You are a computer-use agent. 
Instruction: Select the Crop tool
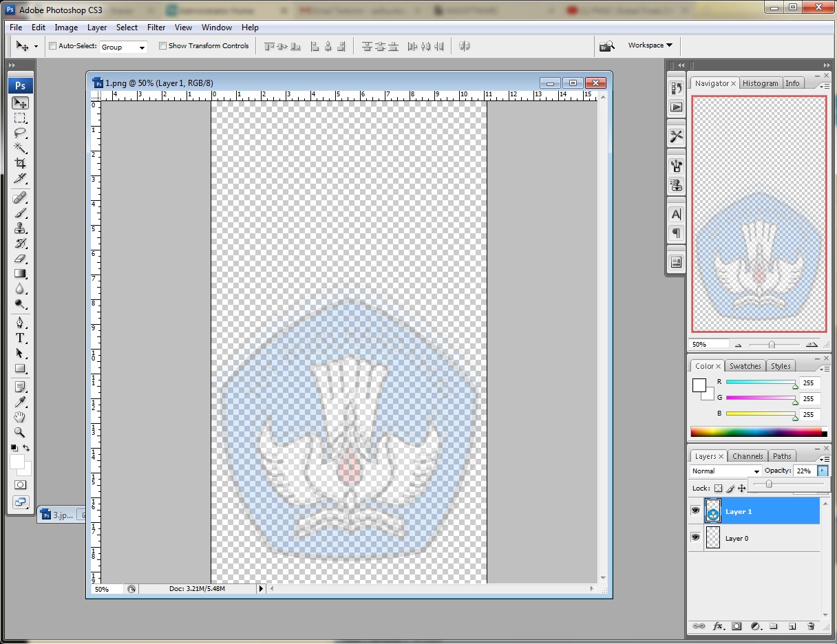pyautogui.click(x=20, y=164)
